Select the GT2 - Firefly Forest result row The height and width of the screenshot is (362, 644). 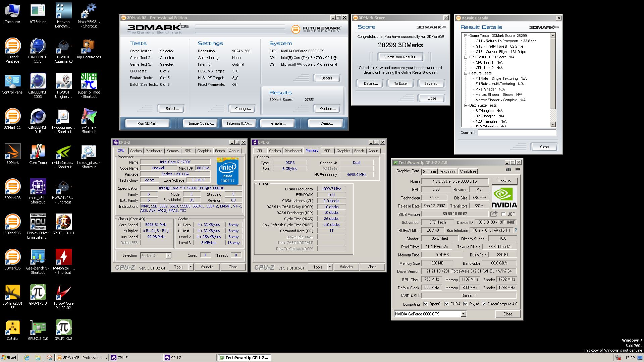[499, 46]
